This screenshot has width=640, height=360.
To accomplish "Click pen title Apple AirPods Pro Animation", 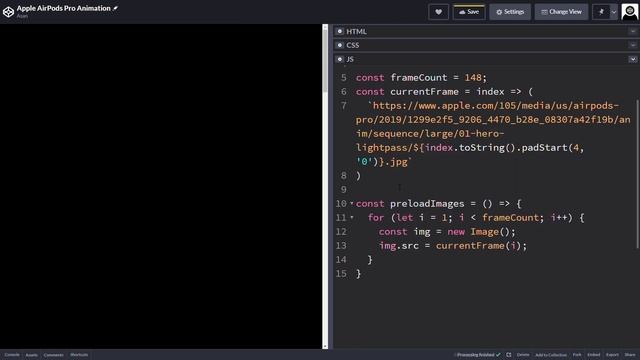I will pyautogui.click(x=64, y=8).
